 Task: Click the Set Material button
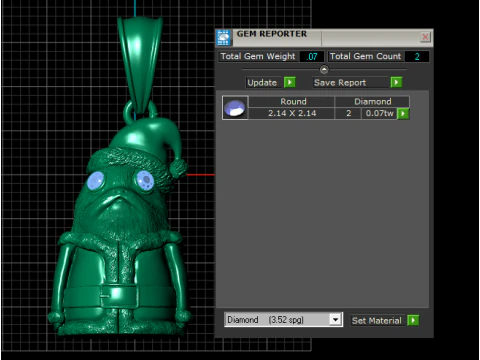tap(377, 321)
